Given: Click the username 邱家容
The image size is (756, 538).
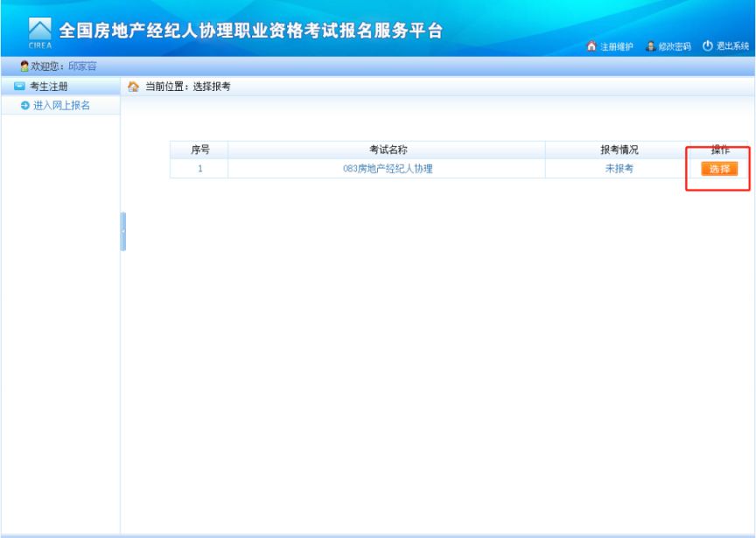Looking at the screenshot, I should 82,66.
